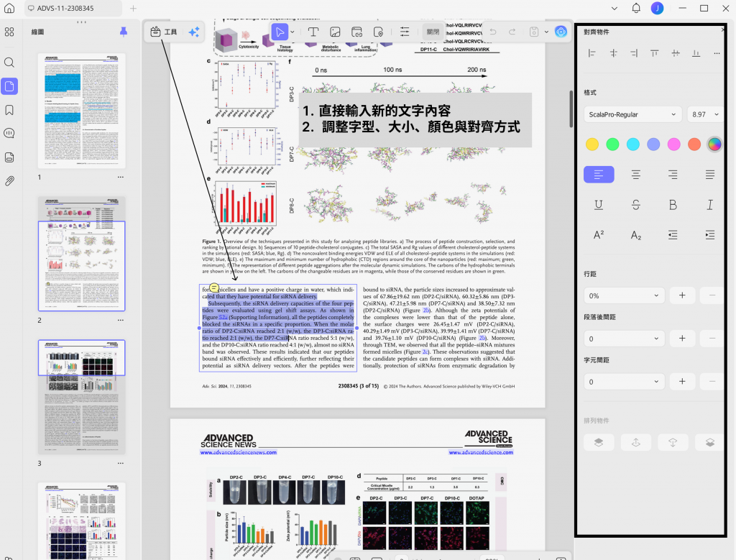Open more options for page 1 thumbnail
The width and height of the screenshot is (736, 560).
[x=121, y=178]
